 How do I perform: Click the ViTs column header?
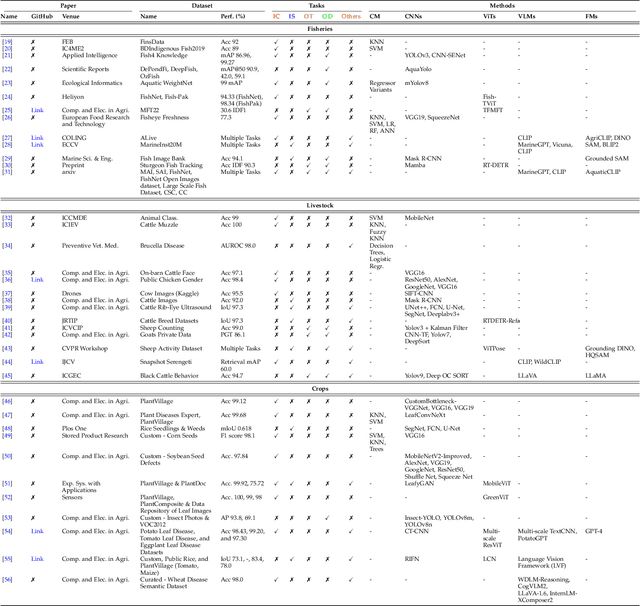click(489, 16)
